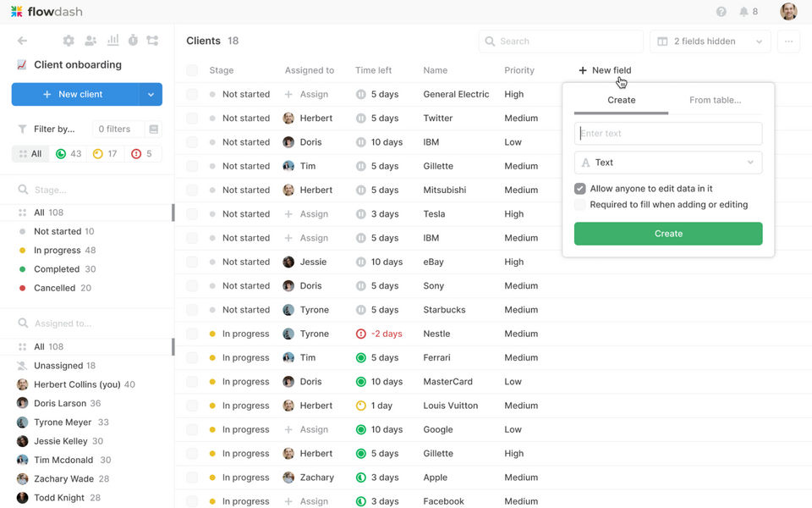This screenshot has height=508, width=812.
Task: Open the saved filters icon beside 0 filters
Action: (154, 129)
